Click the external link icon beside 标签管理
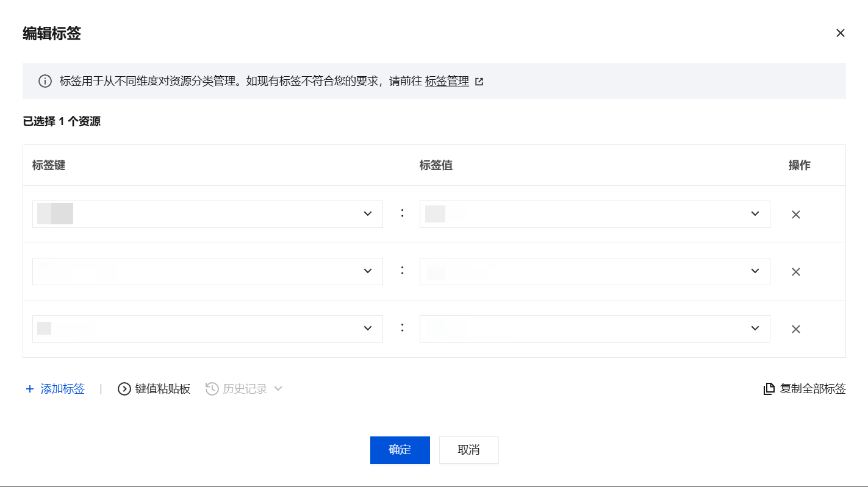The image size is (868, 487). click(x=479, y=82)
